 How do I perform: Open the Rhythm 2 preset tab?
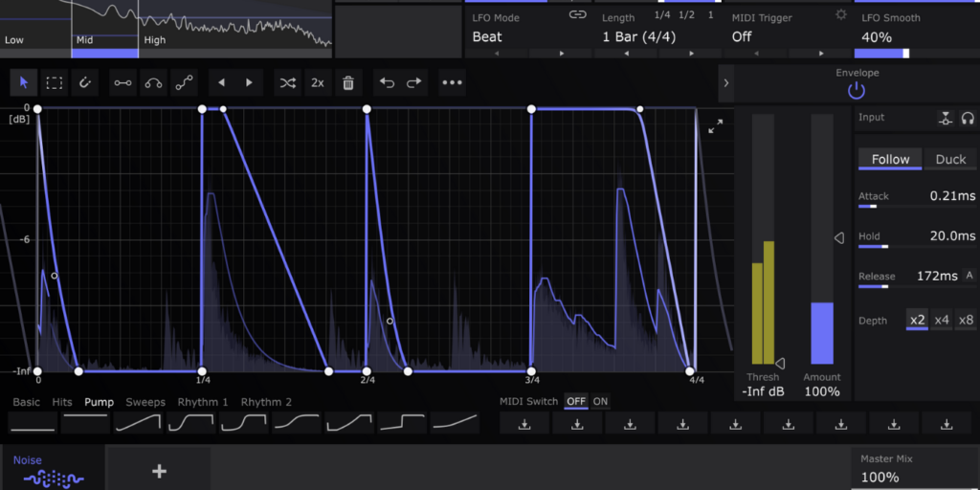(266, 402)
